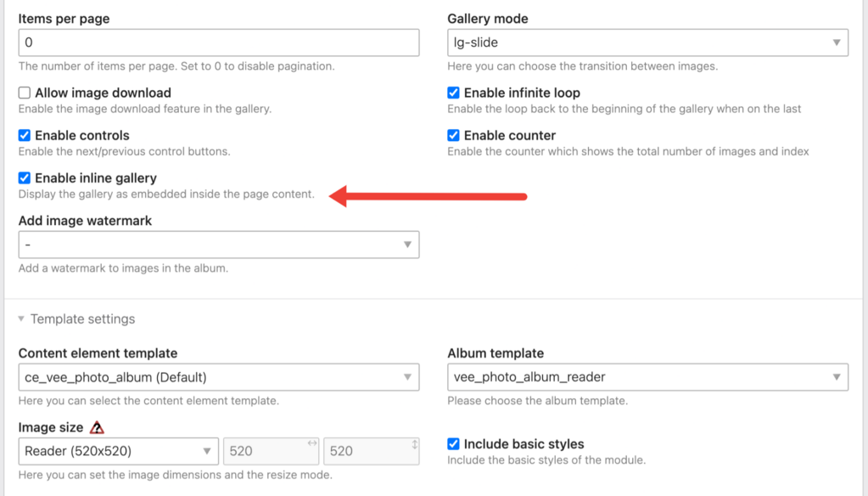Click the vertical height arrow icon

[414, 443]
